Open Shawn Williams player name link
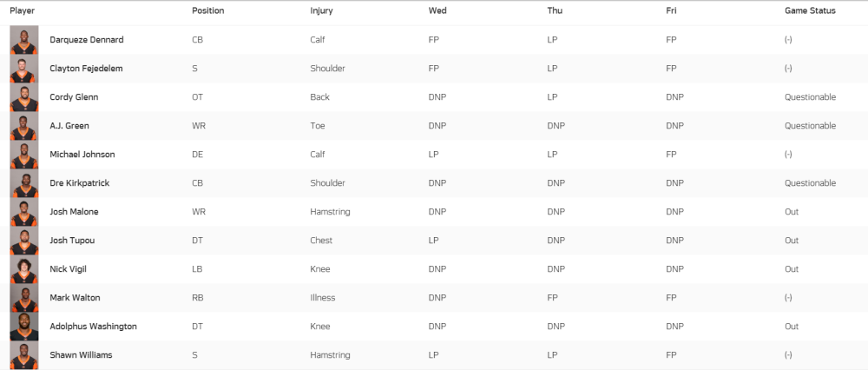Image resolution: width=868 pixels, height=370 pixels. point(76,355)
